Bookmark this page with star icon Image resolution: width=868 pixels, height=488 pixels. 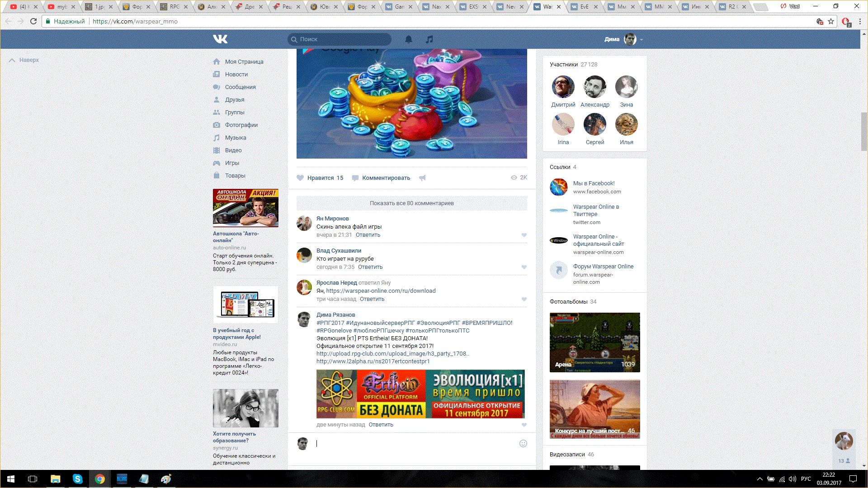pyautogui.click(x=831, y=21)
